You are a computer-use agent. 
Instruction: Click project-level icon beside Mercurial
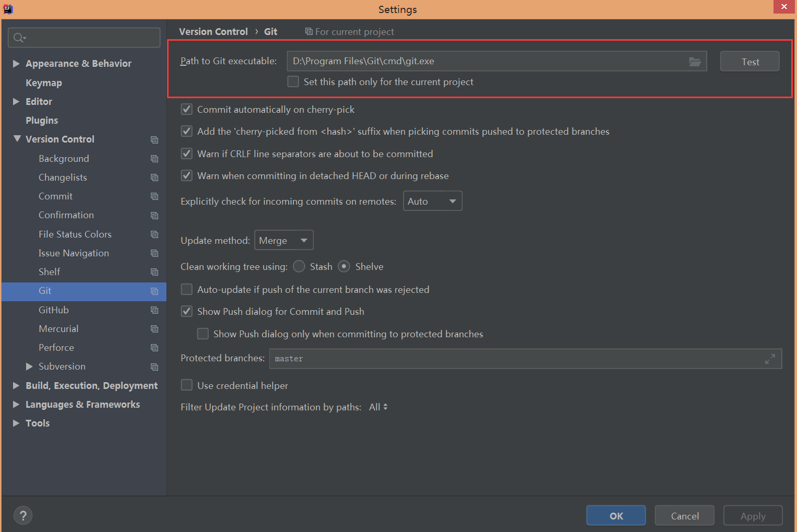point(154,329)
